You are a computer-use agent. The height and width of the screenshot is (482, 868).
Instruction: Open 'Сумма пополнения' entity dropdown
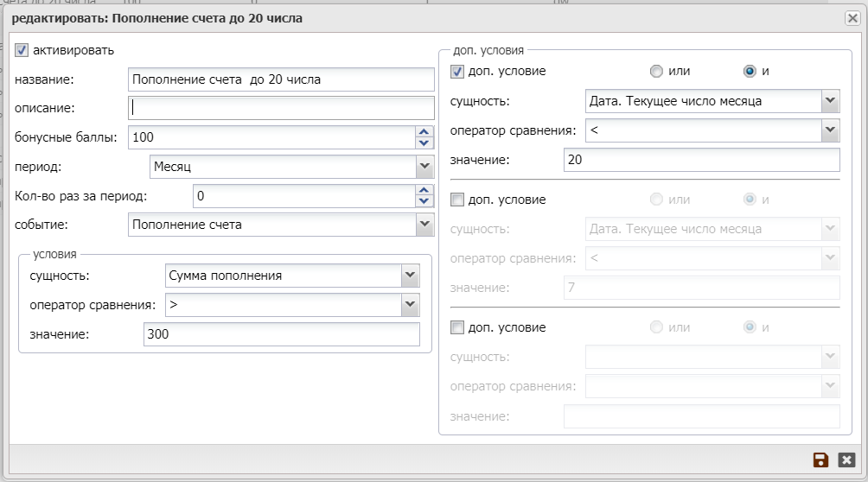(410, 276)
